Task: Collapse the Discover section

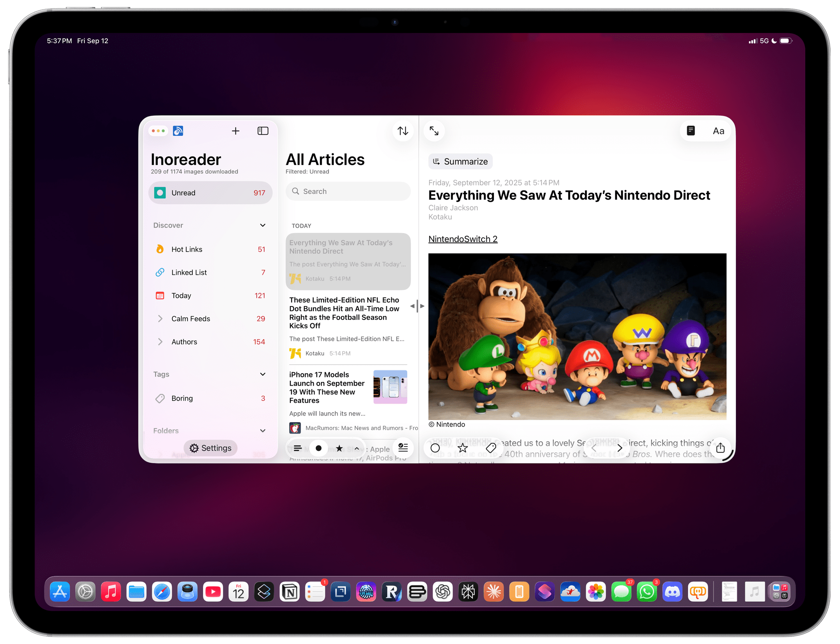Action: (x=262, y=225)
